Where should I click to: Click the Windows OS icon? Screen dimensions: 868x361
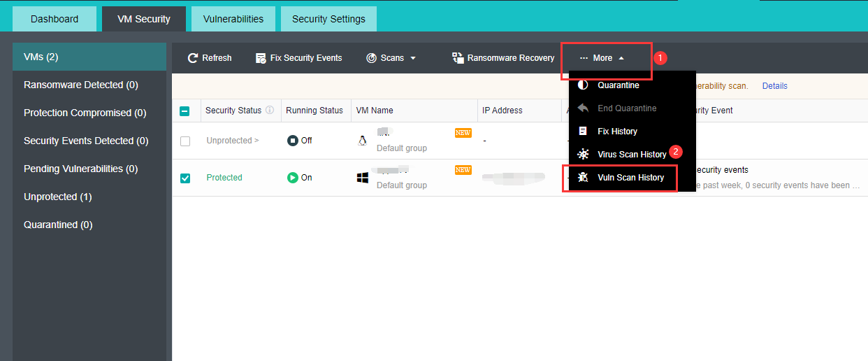(x=363, y=178)
